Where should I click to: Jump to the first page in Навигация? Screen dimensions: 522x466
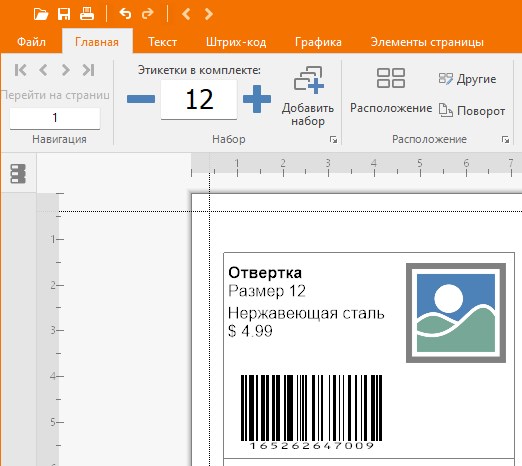(x=21, y=70)
